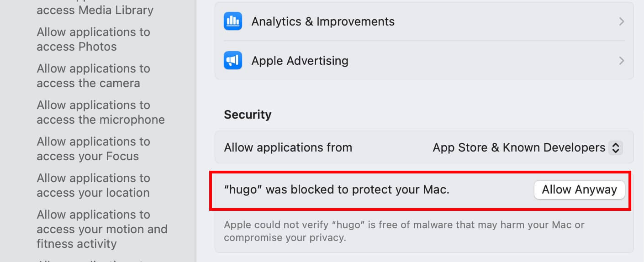This screenshot has height=262, width=644.
Task: Go to Allow applications to access the camera
Action: [93, 76]
